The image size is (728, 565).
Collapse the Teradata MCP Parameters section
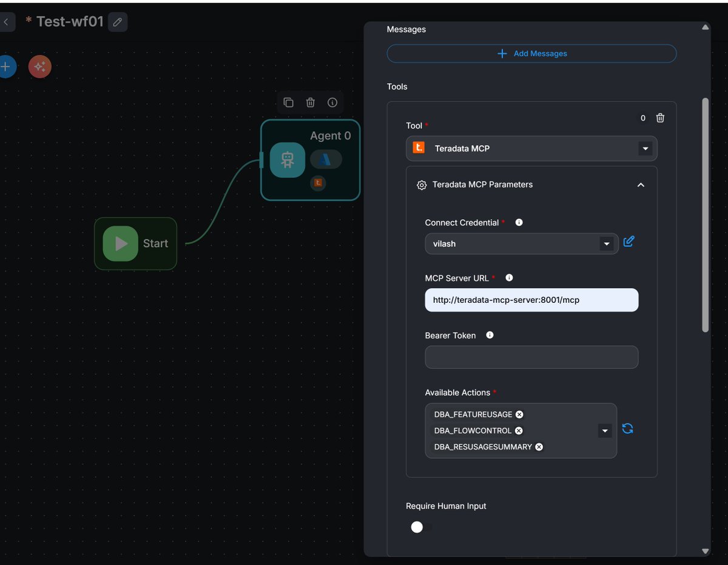tap(641, 185)
